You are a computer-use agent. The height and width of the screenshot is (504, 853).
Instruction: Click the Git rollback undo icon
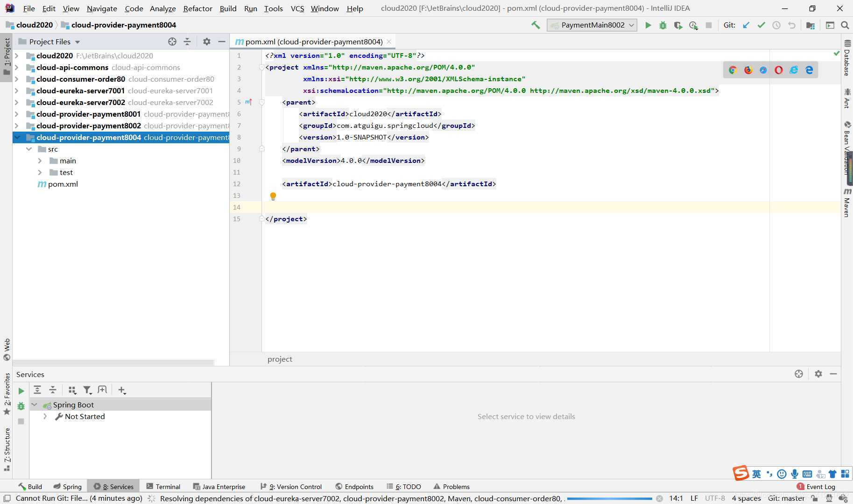[792, 25]
